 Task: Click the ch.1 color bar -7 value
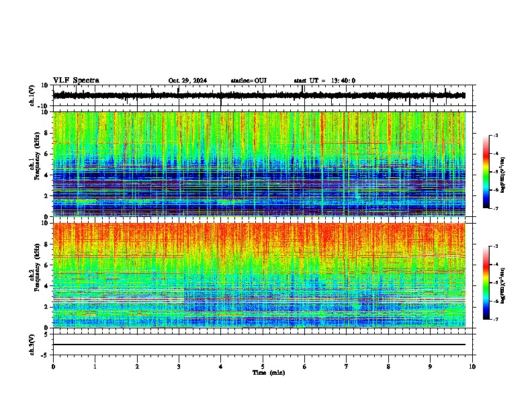click(496, 208)
